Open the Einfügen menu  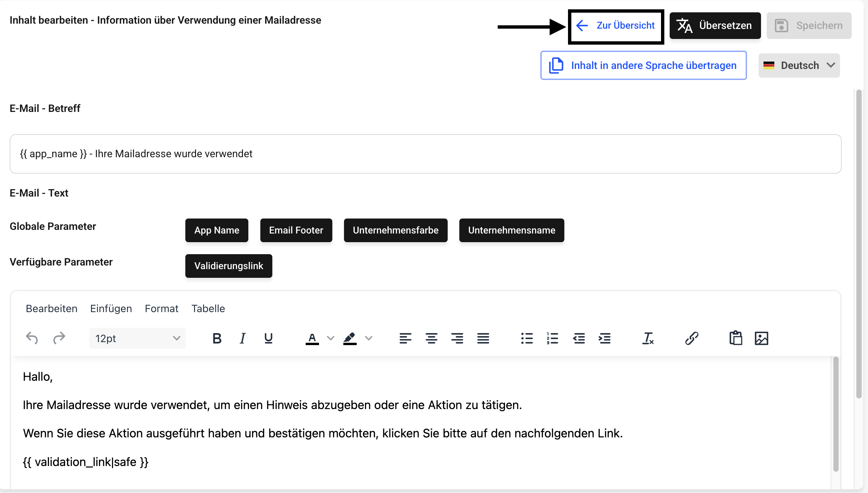(x=111, y=308)
